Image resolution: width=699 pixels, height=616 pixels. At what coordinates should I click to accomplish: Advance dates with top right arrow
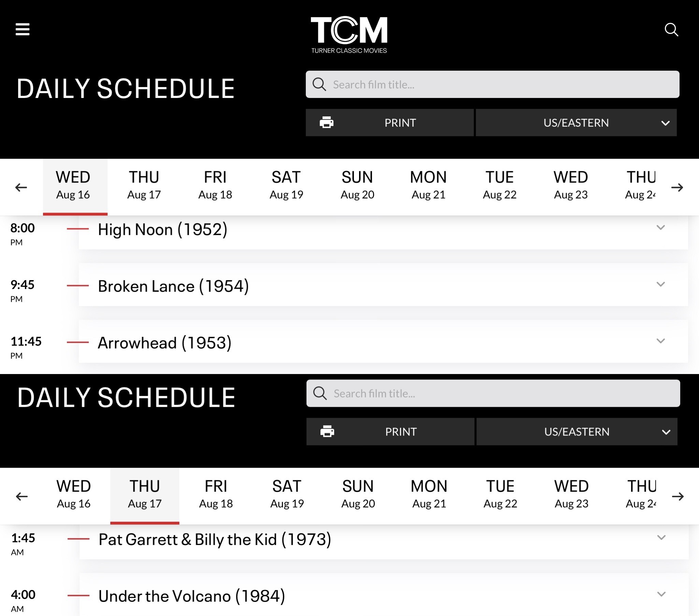(677, 187)
